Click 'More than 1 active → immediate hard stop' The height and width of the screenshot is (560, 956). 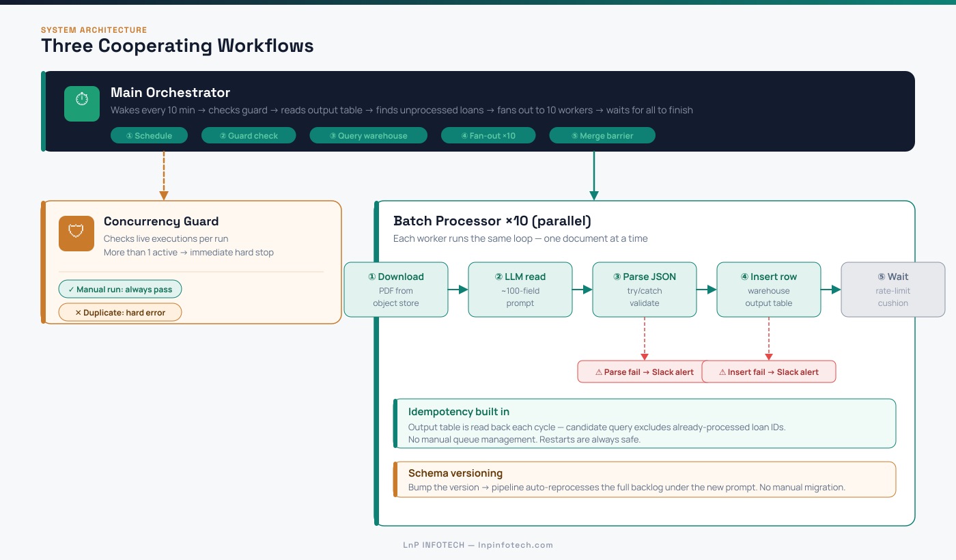[x=188, y=253]
